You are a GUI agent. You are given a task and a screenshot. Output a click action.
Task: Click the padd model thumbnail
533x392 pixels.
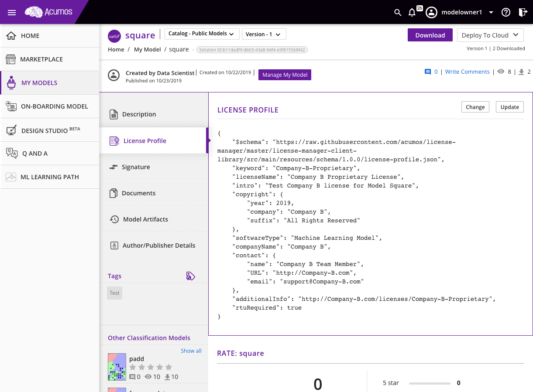(x=117, y=367)
